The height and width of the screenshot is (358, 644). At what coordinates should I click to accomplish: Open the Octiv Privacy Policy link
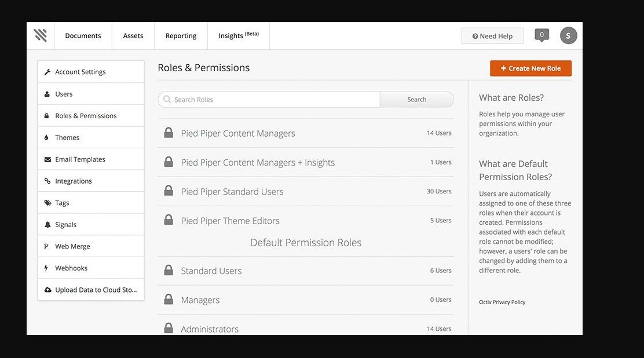[x=502, y=302]
